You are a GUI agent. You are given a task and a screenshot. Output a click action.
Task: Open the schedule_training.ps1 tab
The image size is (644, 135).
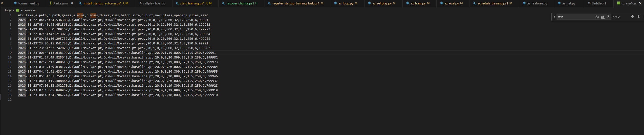click(493, 3)
